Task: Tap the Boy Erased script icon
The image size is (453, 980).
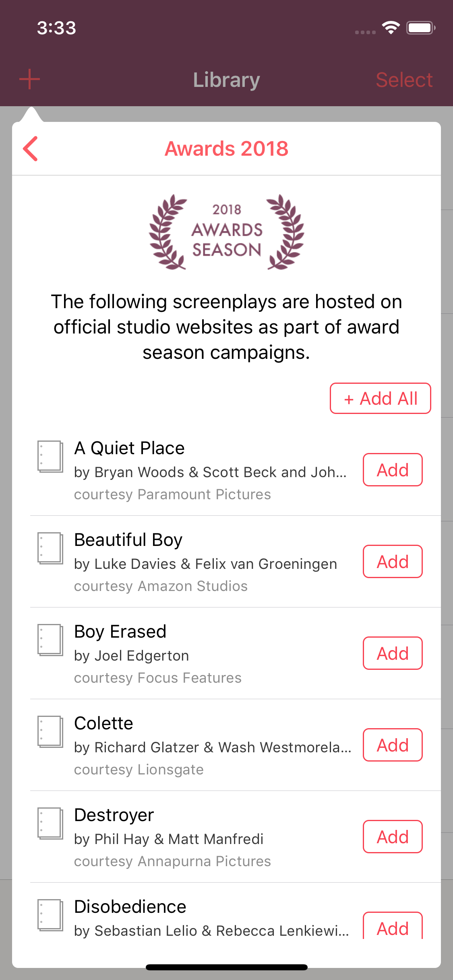Action: [50, 640]
